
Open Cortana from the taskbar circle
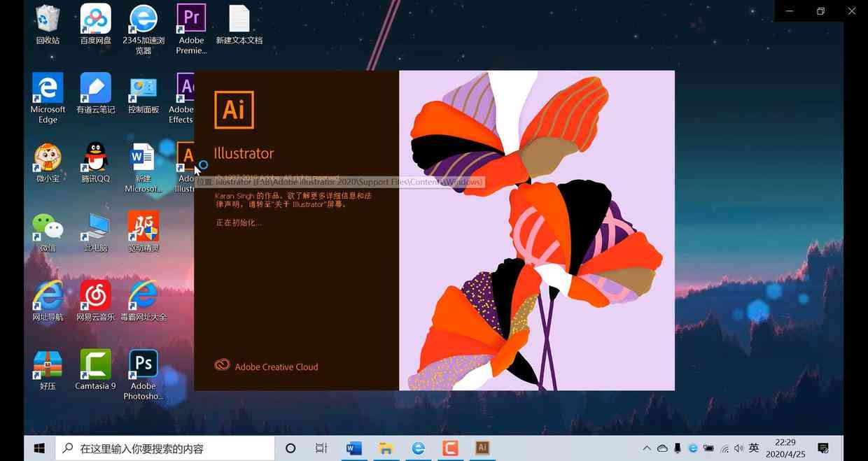point(290,448)
